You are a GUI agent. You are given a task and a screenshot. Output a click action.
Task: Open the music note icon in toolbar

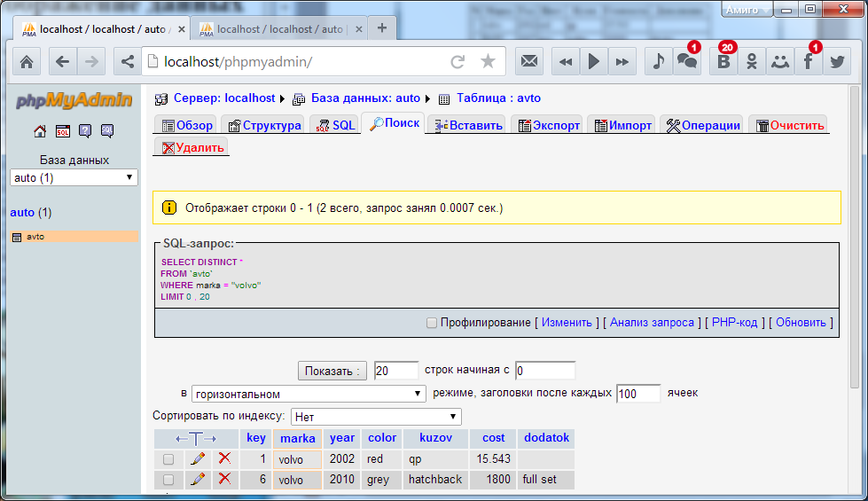[x=658, y=61]
